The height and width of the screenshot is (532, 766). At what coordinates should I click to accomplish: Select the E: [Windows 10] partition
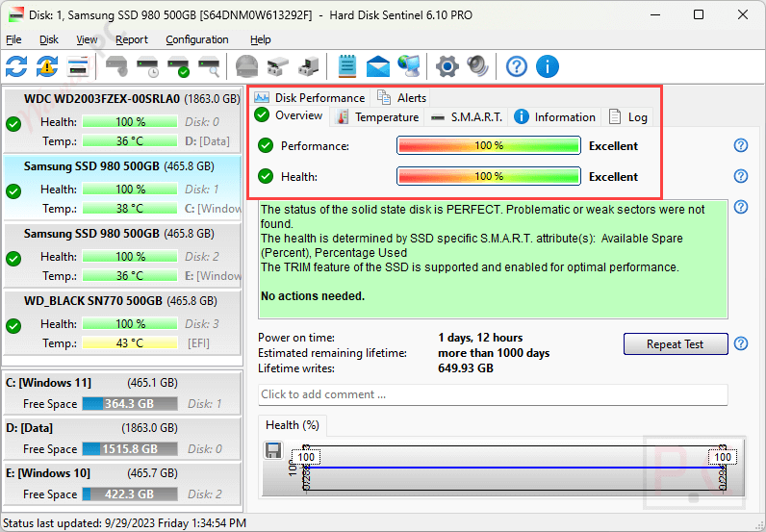coord(122,484)
